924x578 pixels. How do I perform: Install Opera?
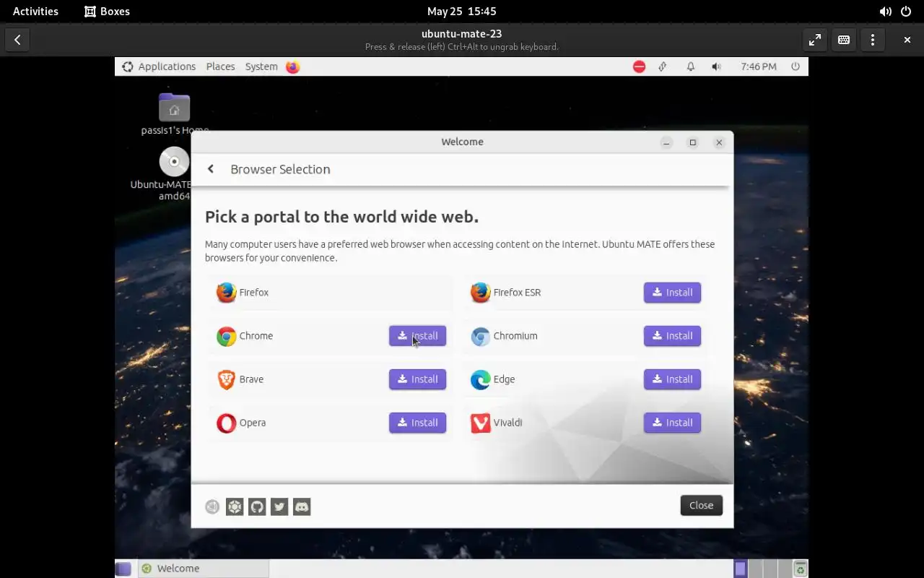coord(417,423)
